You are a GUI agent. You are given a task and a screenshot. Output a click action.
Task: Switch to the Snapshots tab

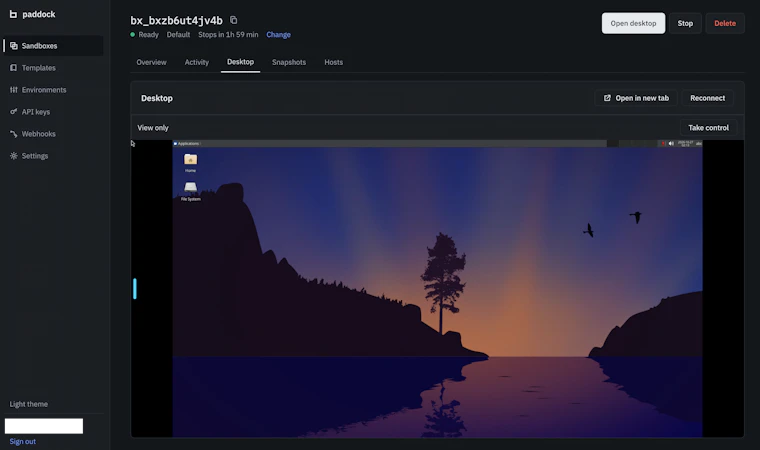289,62
